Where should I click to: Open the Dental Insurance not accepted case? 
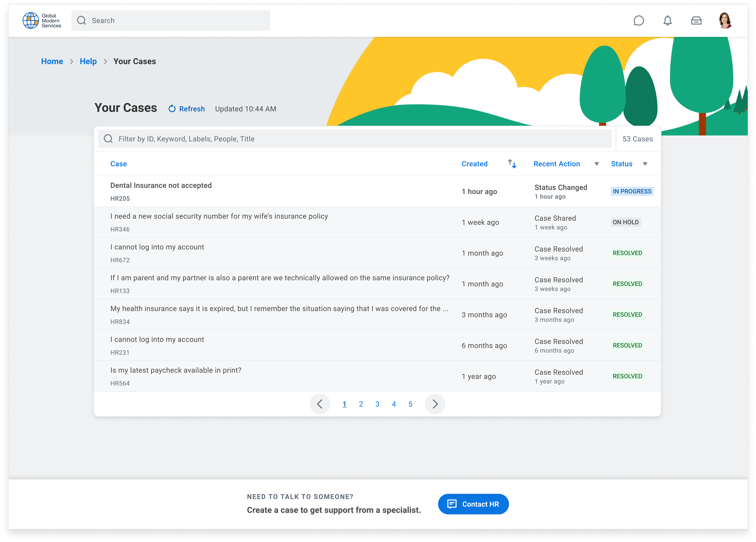click(161, 185)
